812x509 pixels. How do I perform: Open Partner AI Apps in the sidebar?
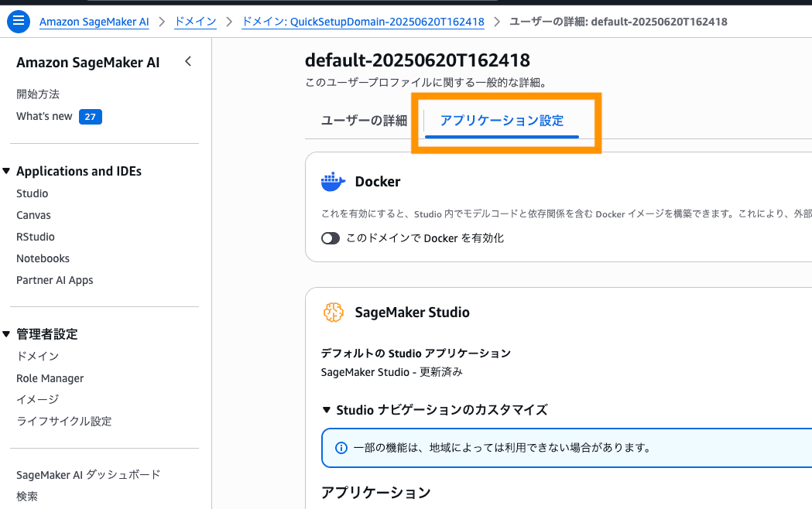pyautogui.click(x=54, y=280)
